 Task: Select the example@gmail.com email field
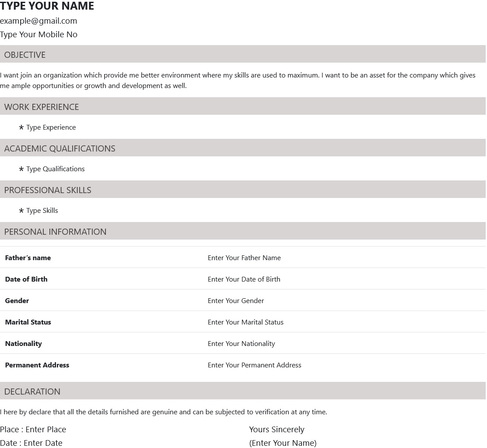tap(39, 21)
